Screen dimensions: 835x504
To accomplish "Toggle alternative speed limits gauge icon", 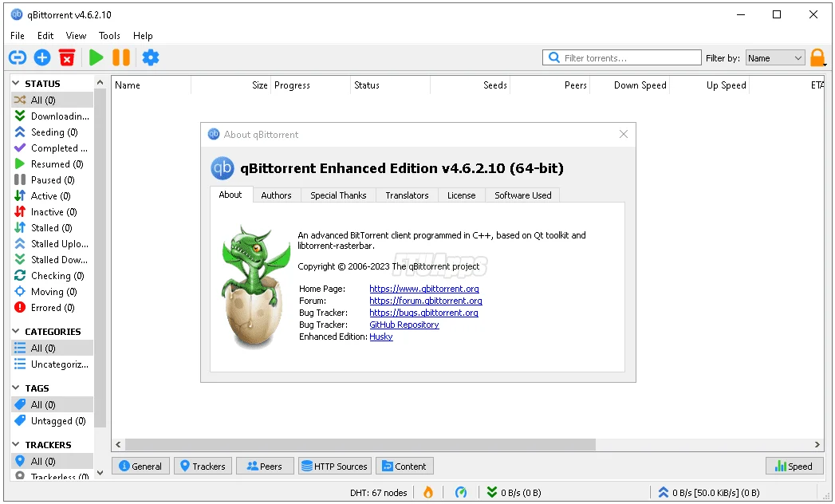I will [461, 493].
